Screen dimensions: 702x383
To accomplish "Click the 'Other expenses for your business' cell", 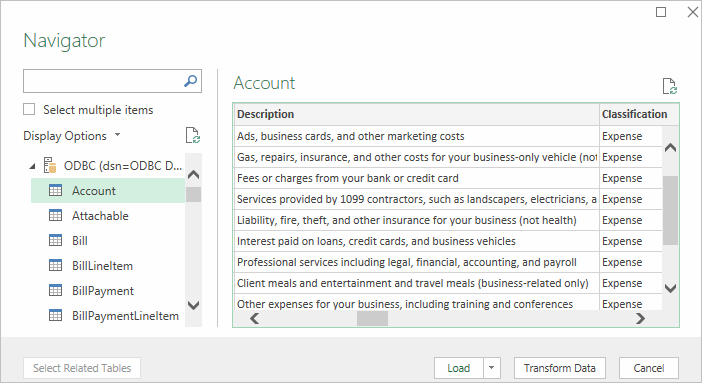I will 416,303.
